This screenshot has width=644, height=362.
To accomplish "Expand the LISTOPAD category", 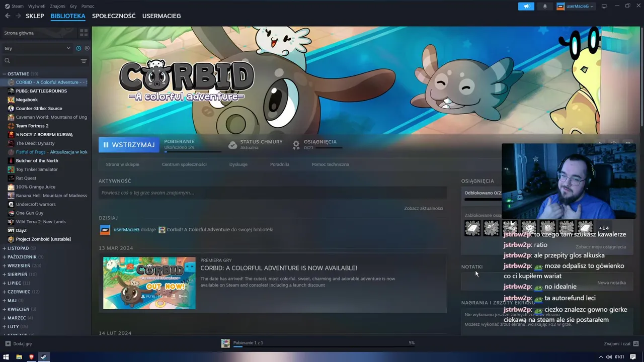I will 4,248.
